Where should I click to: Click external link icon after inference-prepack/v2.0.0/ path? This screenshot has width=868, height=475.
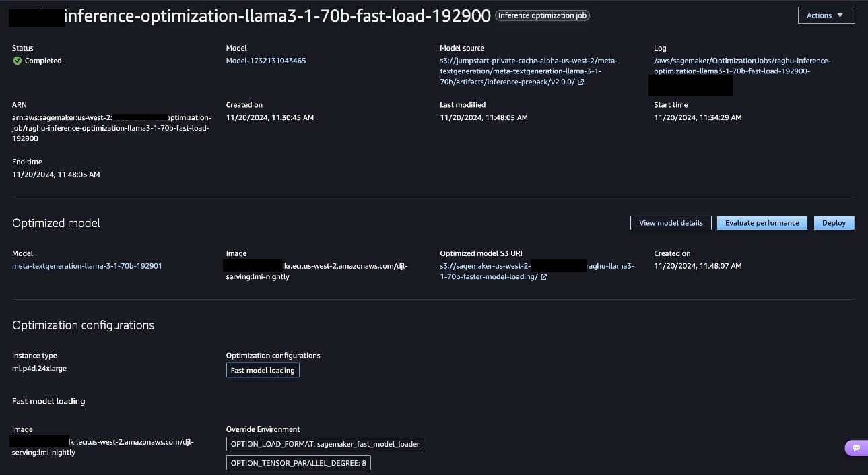[580, 82]
